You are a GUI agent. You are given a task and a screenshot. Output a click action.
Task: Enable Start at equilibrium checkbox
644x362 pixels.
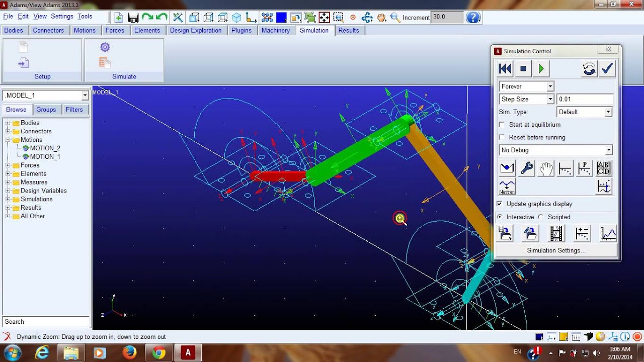[501, 125]
